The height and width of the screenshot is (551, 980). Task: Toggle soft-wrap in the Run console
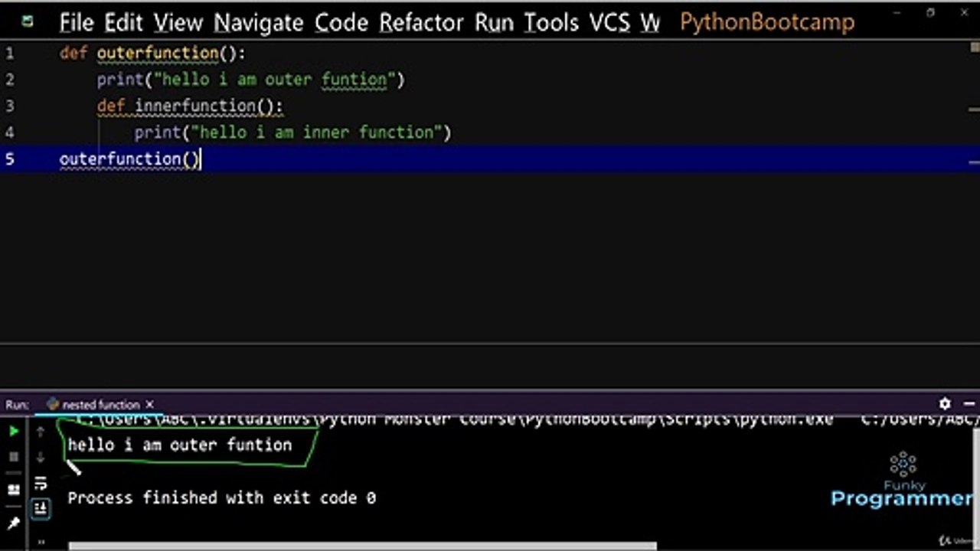pos(41,483)
